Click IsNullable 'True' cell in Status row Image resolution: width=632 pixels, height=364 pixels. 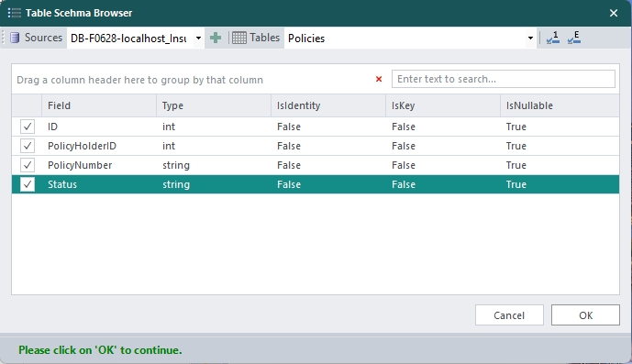pos(560,184)
